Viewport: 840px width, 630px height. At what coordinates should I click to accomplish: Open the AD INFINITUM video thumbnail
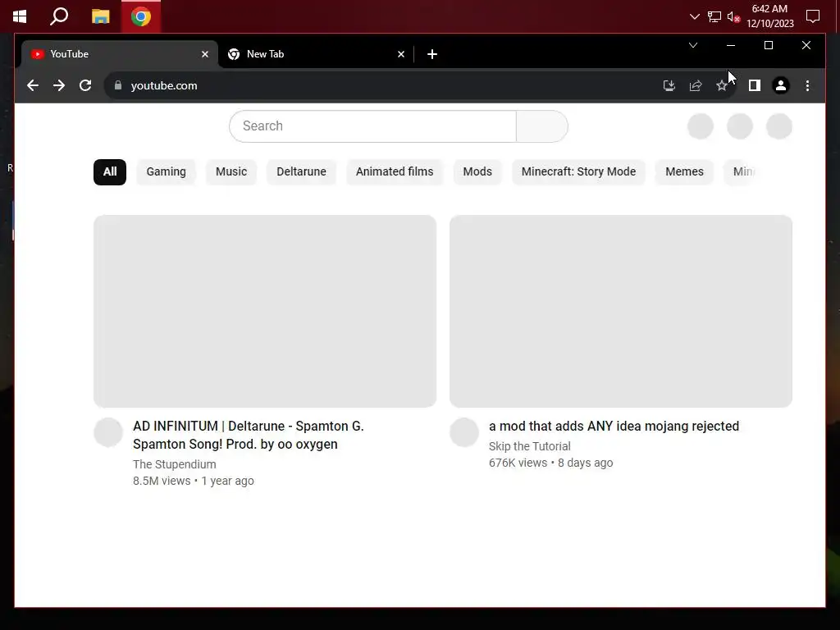click(265, 311)
